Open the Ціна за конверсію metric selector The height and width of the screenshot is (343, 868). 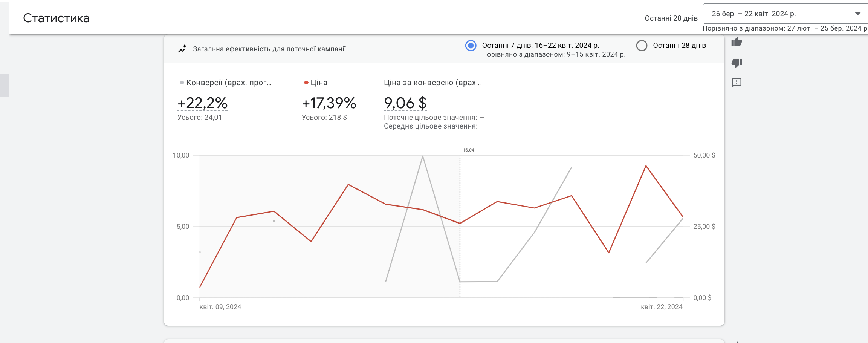(432, 83)
